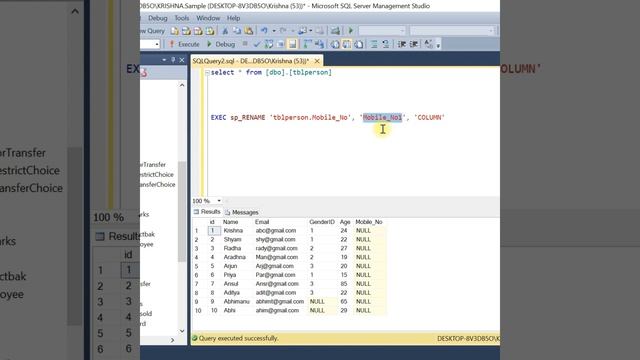Open the Undo history dropdown arrow
640x360 pixels.
tap(274, 31)
